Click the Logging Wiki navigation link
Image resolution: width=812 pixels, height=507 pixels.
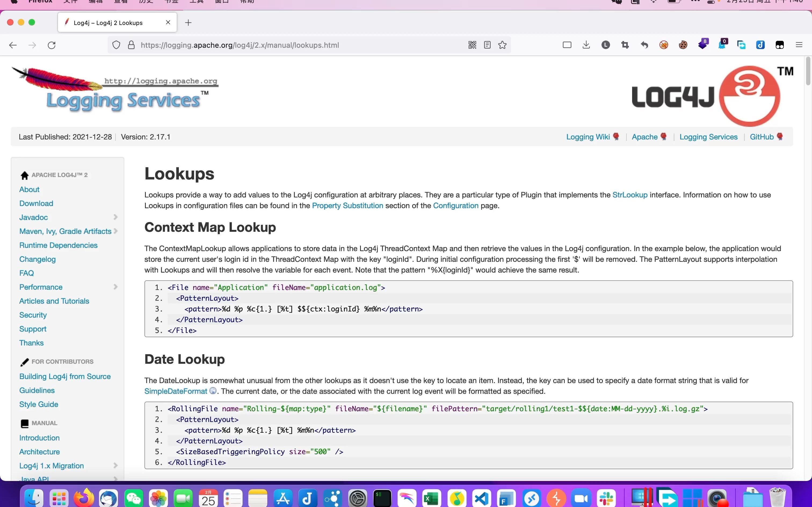pos(588,137)
